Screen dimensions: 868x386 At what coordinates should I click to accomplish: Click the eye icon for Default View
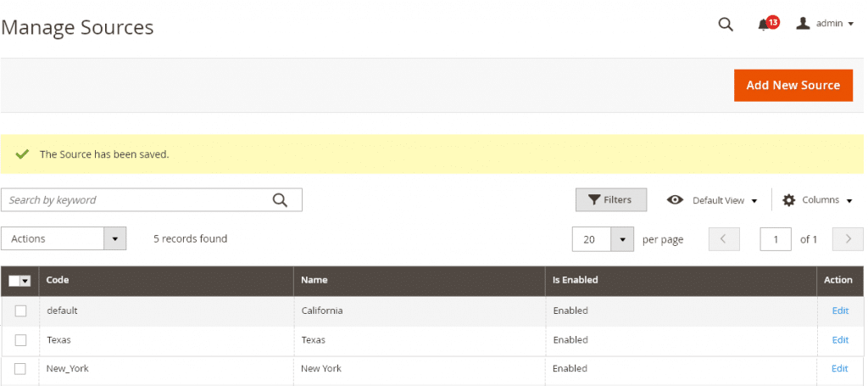[x=675, y=200]
